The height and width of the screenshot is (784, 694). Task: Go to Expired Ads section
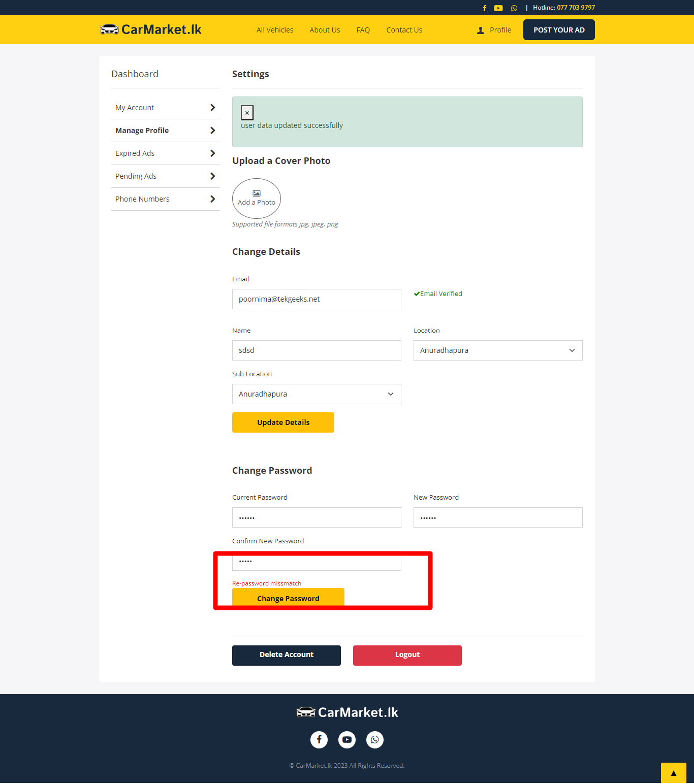[x=165, y=153]
